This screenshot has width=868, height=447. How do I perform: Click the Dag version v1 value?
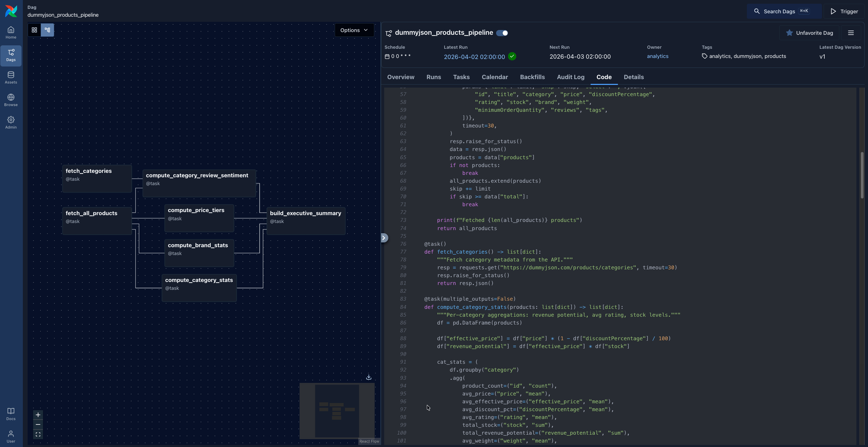point(822,57)
